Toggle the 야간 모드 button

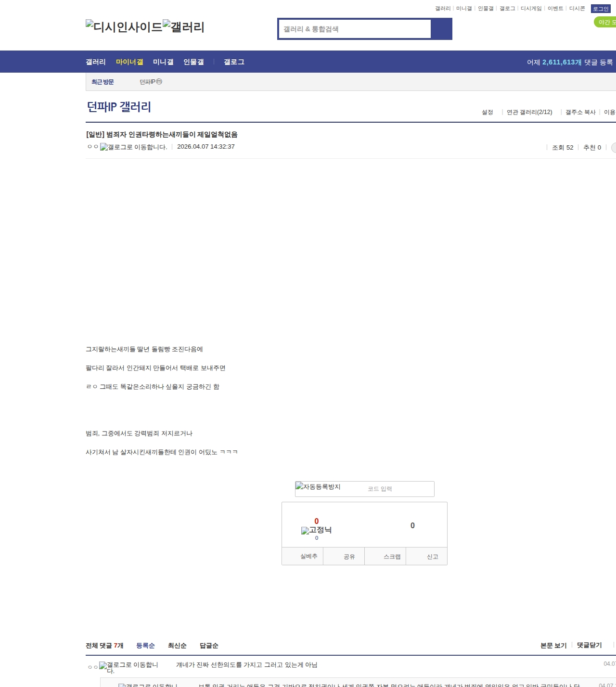(605, 22)
